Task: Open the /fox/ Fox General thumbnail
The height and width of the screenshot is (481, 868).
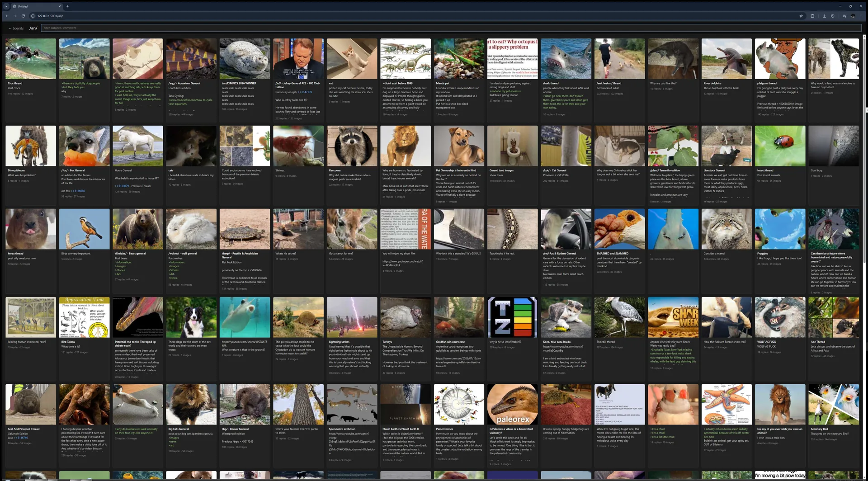Action: (x=84, y=146)
